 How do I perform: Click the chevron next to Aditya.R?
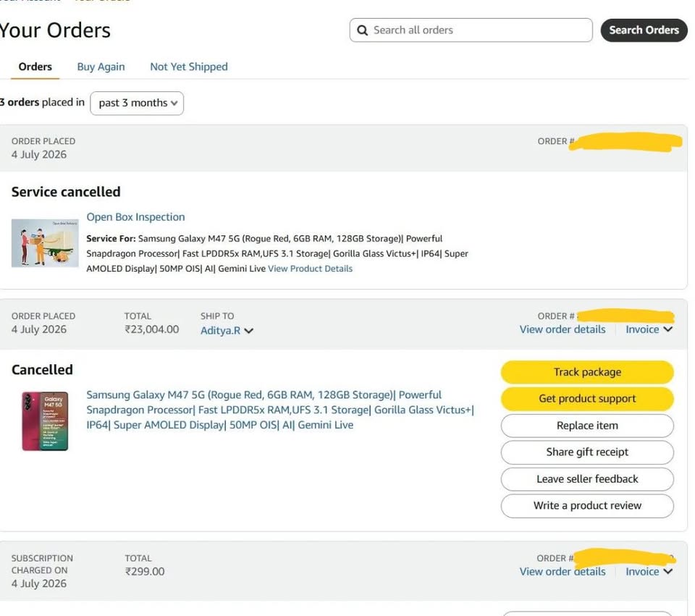click(x=248, y=331)
